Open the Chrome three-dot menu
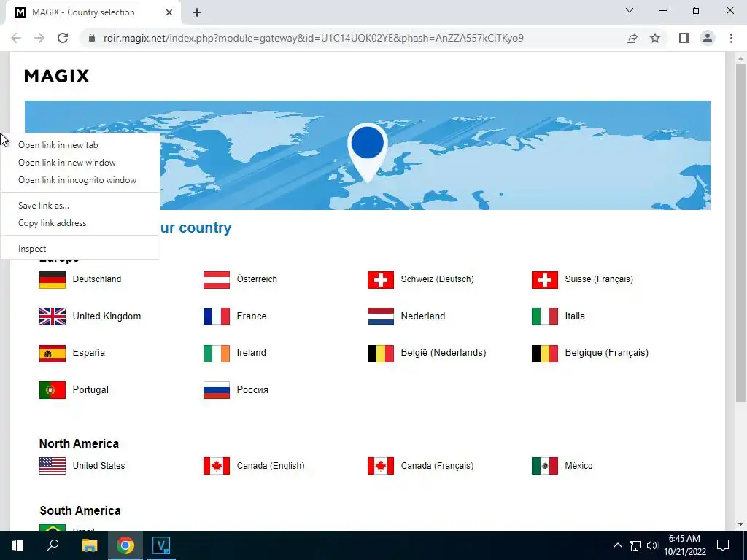Image resolution: width=747 pixels, height=560 pixels. (731, 38)
